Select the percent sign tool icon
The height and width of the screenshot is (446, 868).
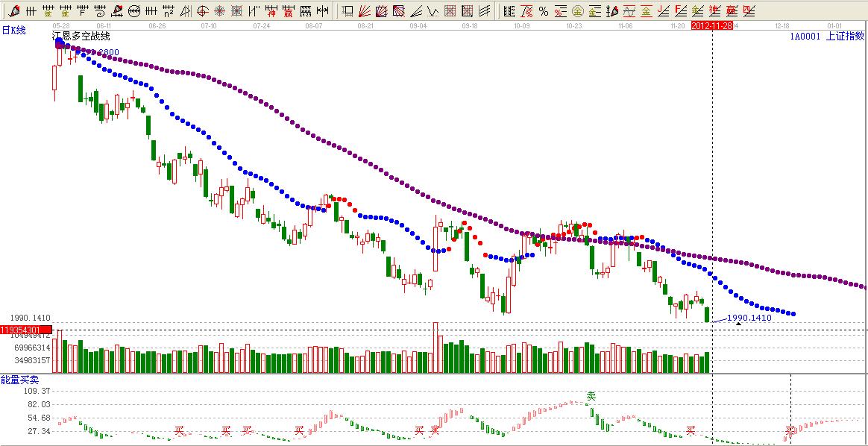(543, 11)
